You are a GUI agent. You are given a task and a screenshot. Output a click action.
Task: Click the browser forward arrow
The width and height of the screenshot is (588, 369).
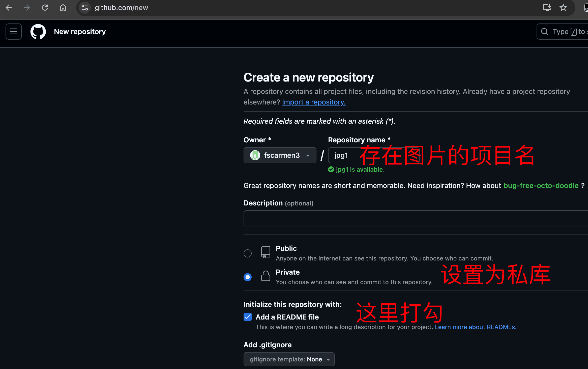click(x=26, y=8)
